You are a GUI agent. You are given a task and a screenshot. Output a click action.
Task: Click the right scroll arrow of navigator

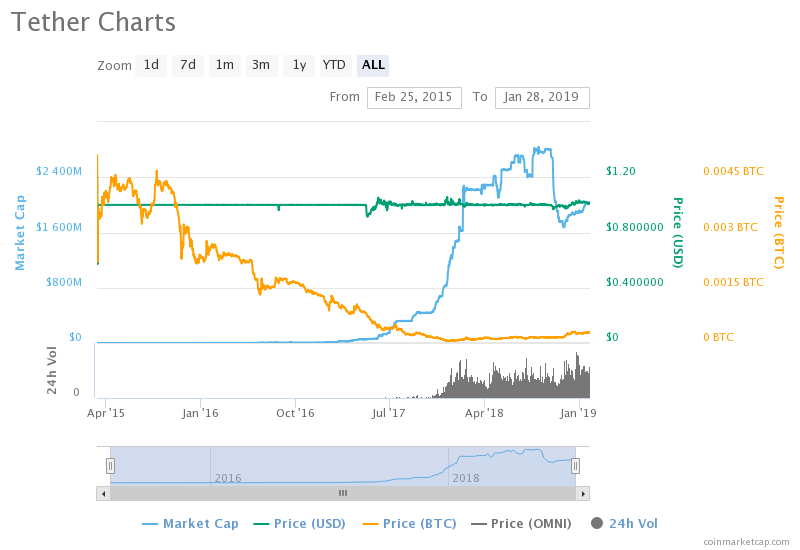pos(583,493)
